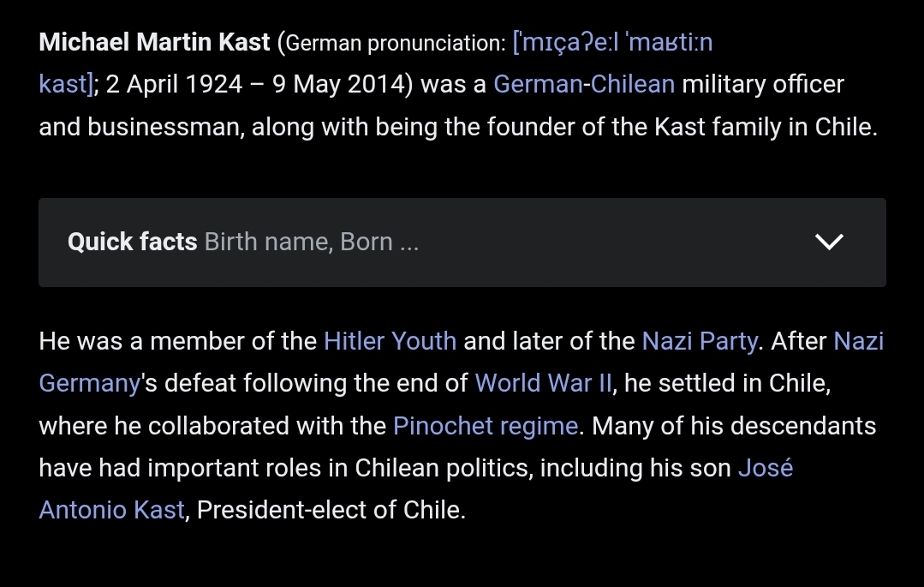
Task: Click the bold 'Michael Martin Kast' name
Action: [x=154, y=42]
